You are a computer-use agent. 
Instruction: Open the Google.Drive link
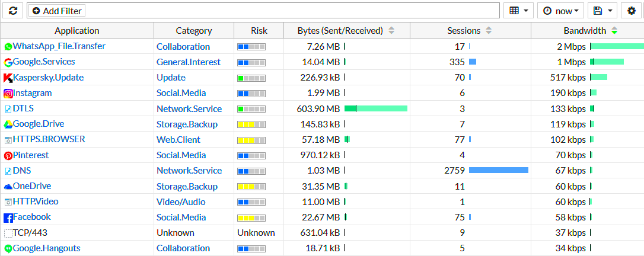click(39, 123)
